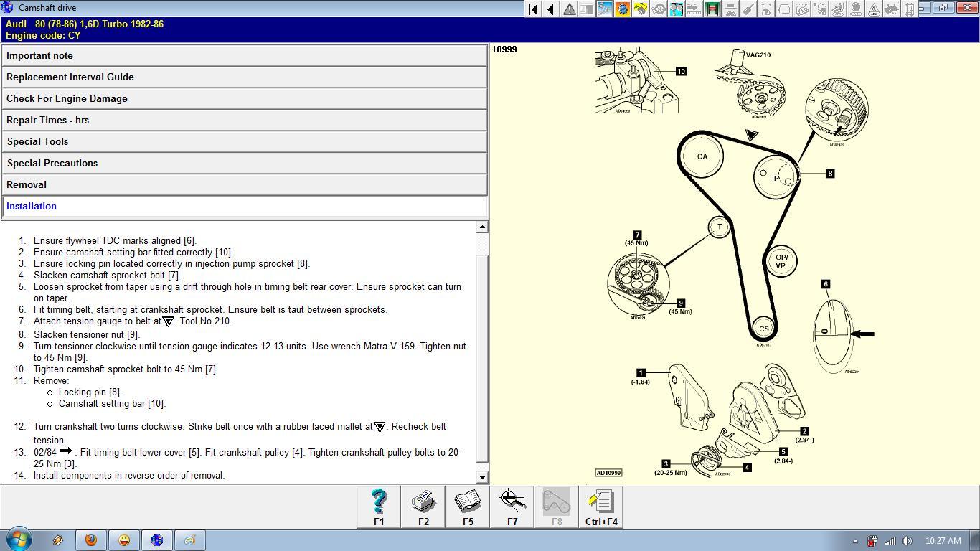Click scrollbar up arrow in instructions panel
Screen dimensions: 980x551
[482, 227]
